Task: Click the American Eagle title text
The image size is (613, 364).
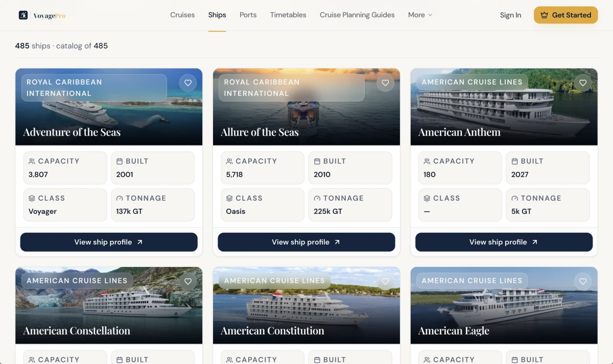Action: (454, 331)
